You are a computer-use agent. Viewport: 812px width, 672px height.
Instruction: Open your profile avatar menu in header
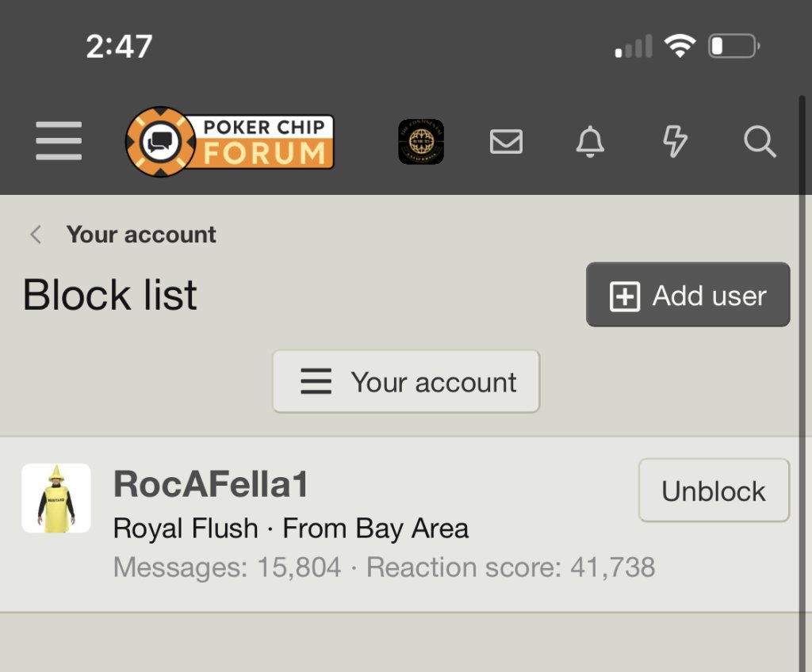pos(421,142)
